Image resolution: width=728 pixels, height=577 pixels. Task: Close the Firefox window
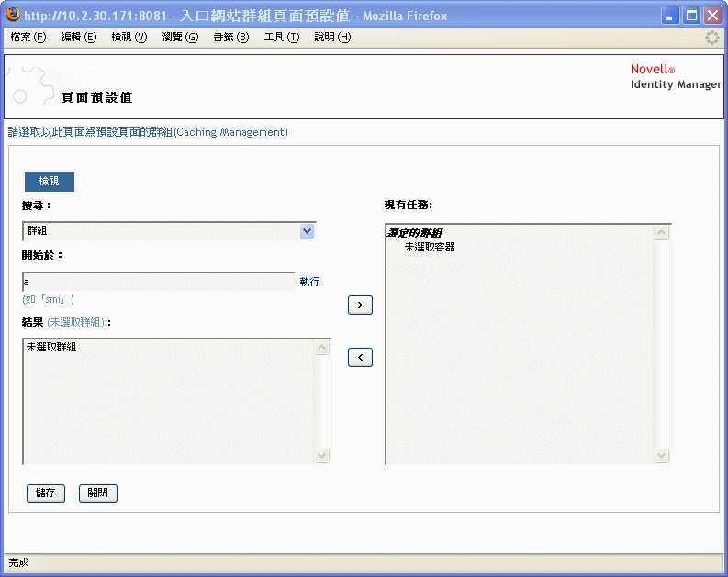point(712,16)
